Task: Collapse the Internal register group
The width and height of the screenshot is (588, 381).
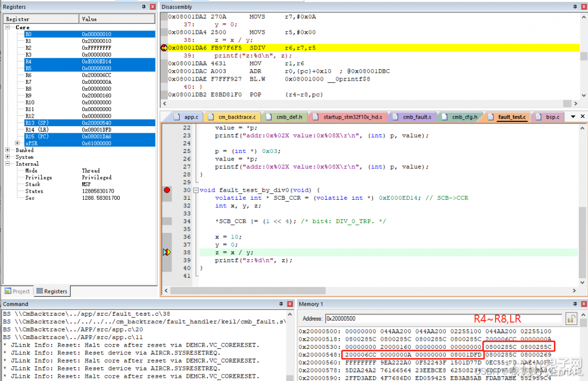Action: [8, 163]
